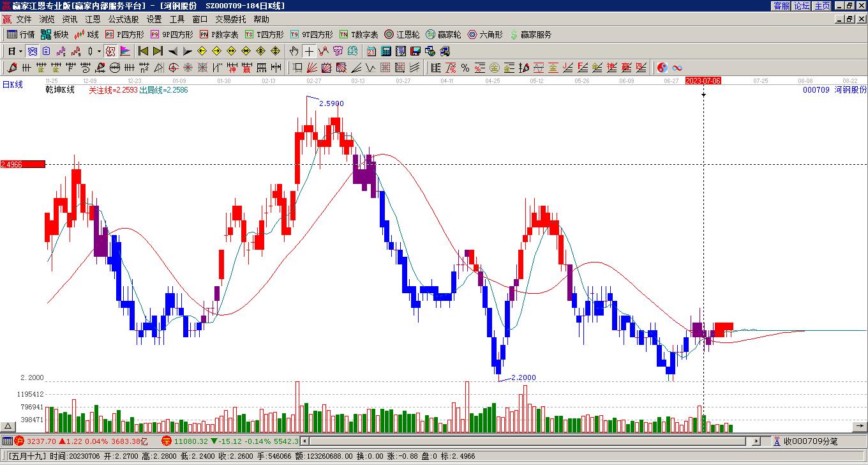Open the 帮助 menu
Image resolution: width=868 pixels, height=465 pixels.
click(x=261, y=20)
